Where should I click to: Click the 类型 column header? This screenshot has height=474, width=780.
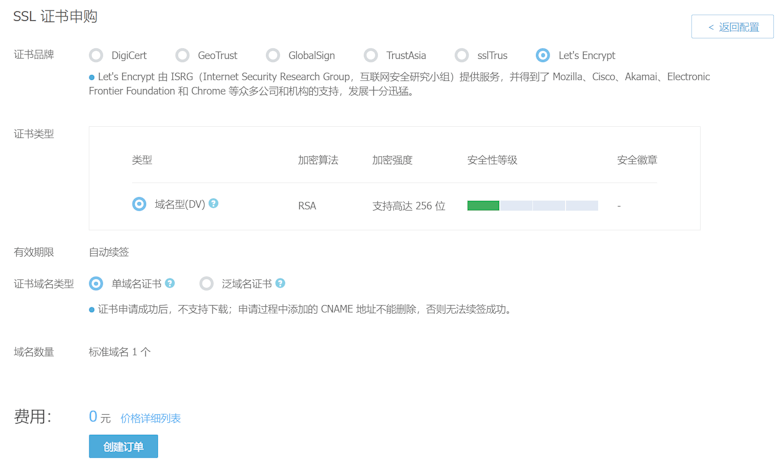[142, 160]
